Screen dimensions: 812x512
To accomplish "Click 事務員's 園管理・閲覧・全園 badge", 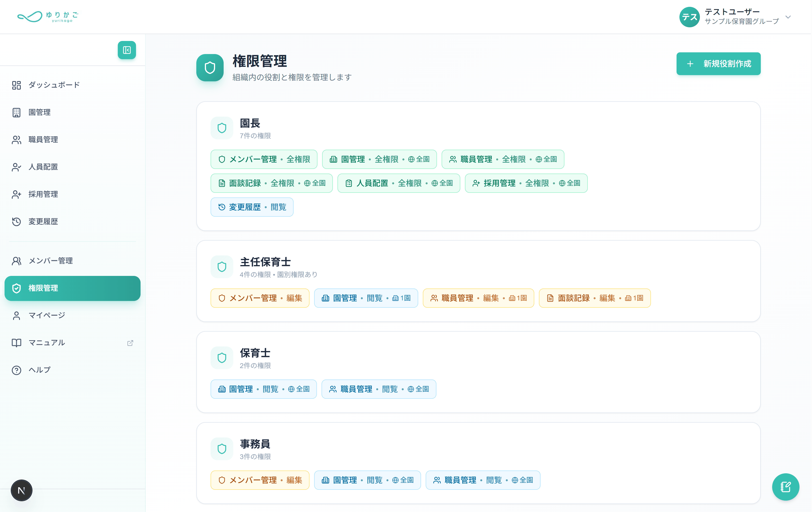I will 367,480.
